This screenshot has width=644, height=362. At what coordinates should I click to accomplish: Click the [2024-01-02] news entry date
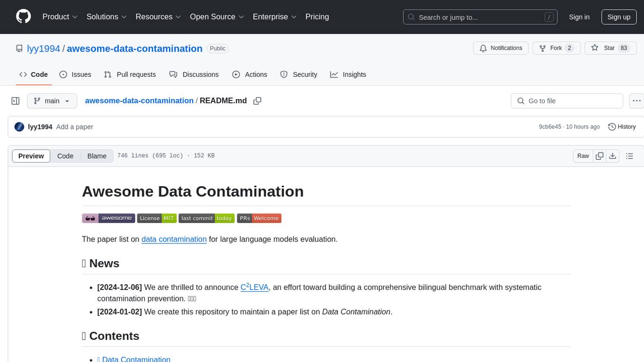pyautogui.click(x=119, y=312)
